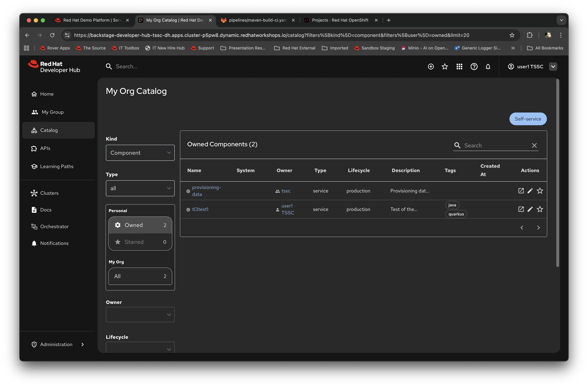This screenshot has width=588, height=387.
Task: Click the Self-service button
Action: [x=528, y=119]
